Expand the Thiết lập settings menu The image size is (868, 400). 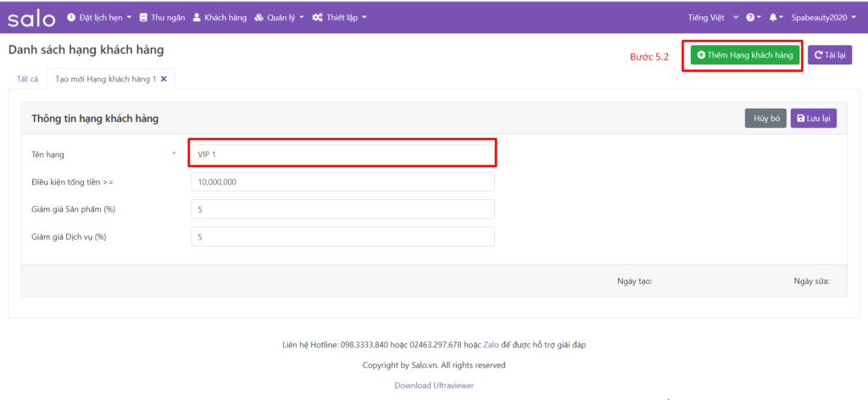click(x=339, y=18)
